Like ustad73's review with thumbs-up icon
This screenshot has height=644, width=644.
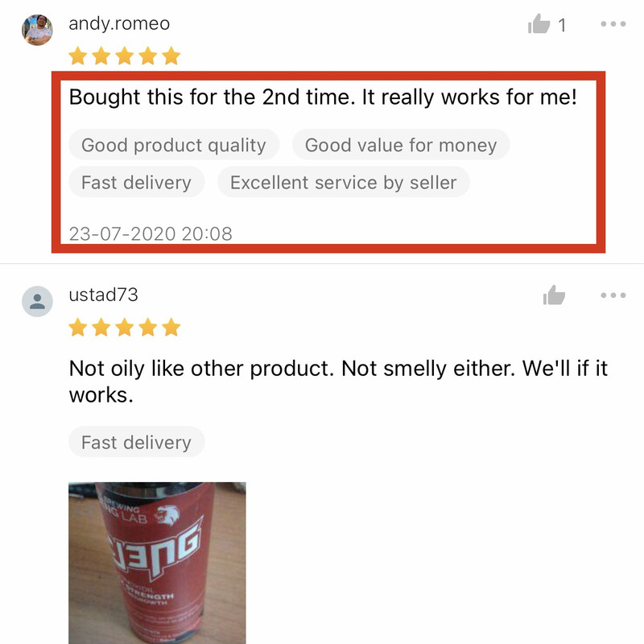click(554, 295)
